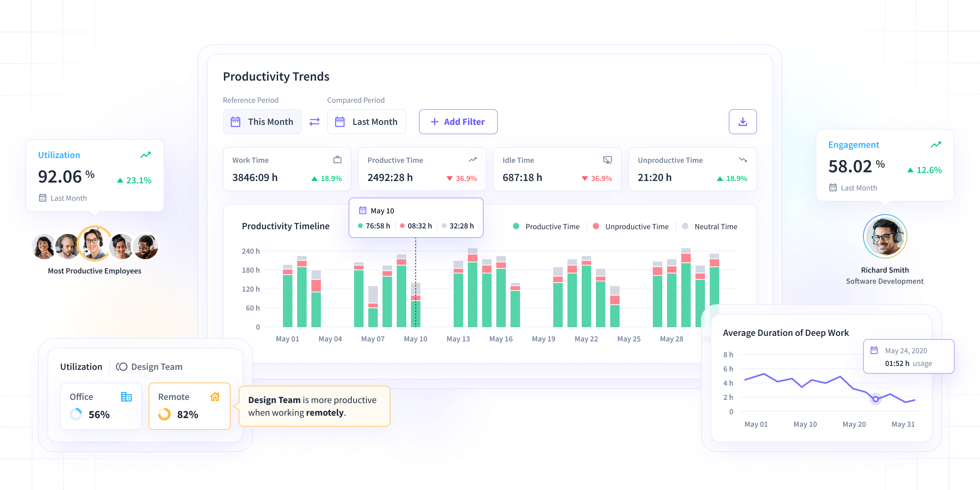Open Last Month selector under Engagement
The height and width of the screenshot is (490, 980).
(853, 188)
